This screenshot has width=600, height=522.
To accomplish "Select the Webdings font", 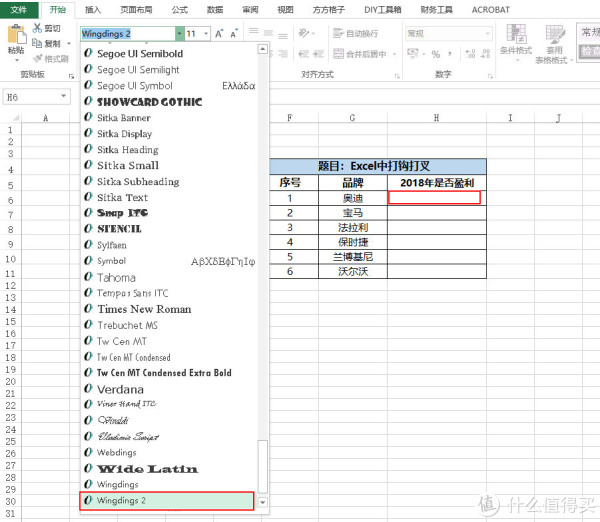I will (x=169, y=452).
